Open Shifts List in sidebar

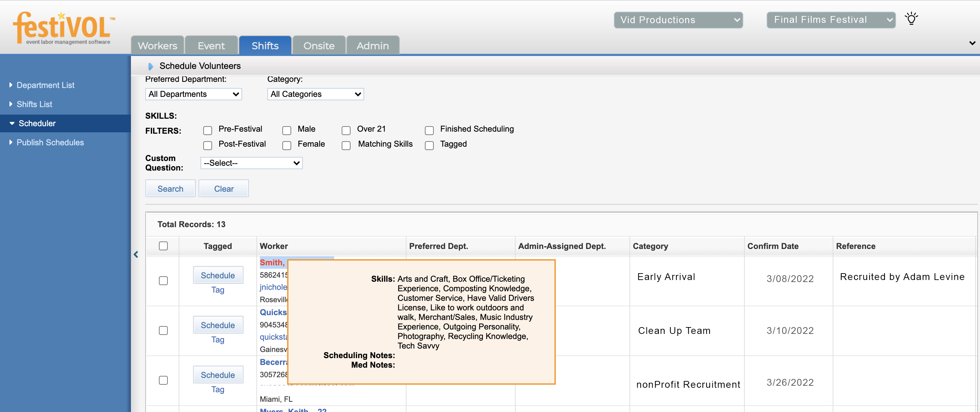34,104
